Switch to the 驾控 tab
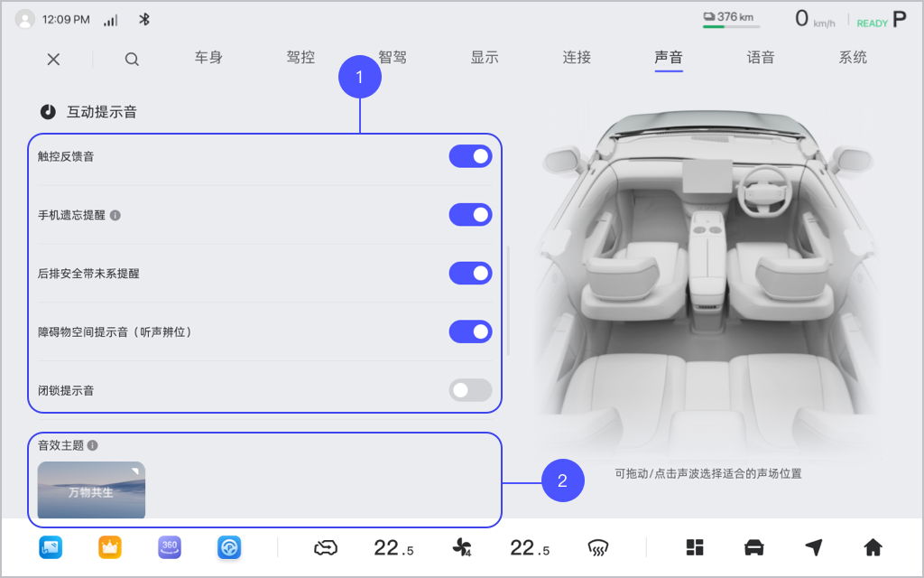 [300, 57]
